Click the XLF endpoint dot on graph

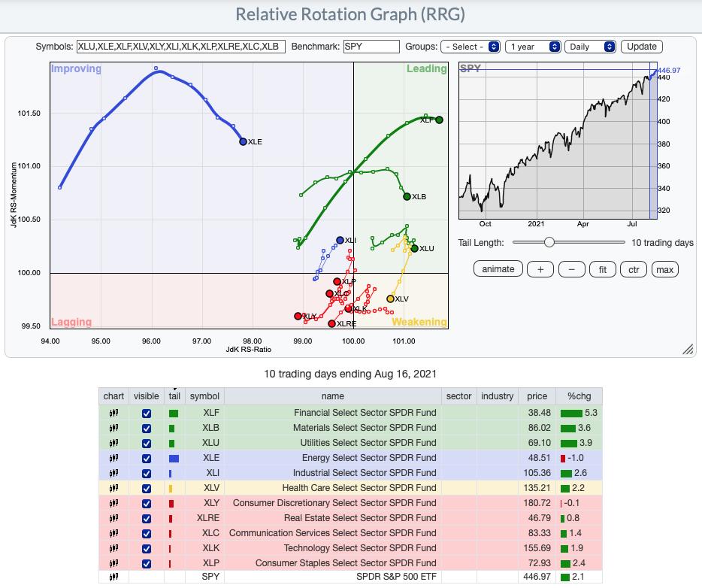pos(439,120)
